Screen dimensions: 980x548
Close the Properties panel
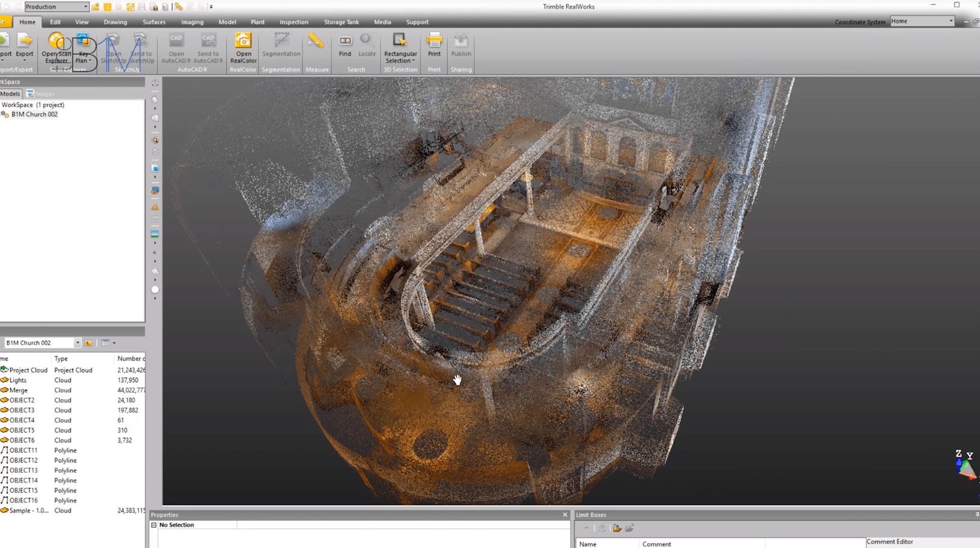565,515
